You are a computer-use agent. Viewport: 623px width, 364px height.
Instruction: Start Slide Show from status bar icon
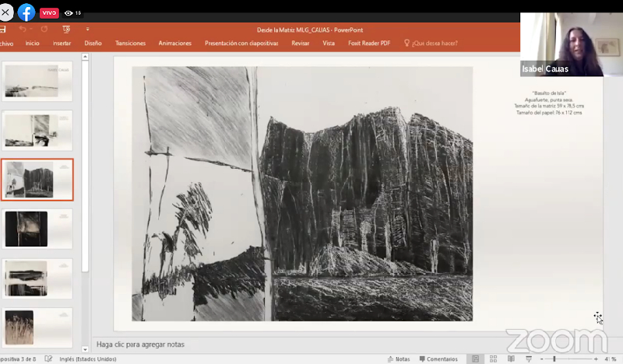click(x=529, y=359)
